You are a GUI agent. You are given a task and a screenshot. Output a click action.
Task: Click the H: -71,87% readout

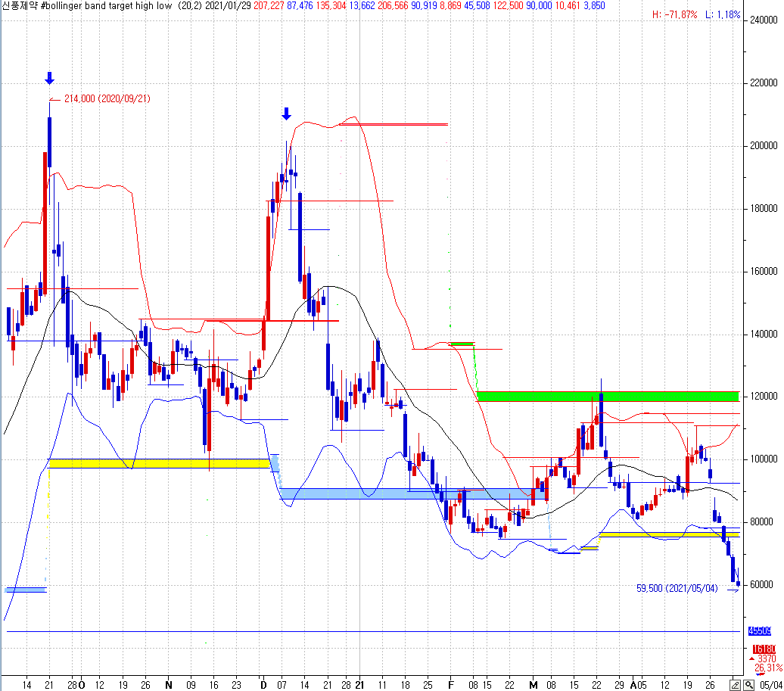tap(674, 14)
